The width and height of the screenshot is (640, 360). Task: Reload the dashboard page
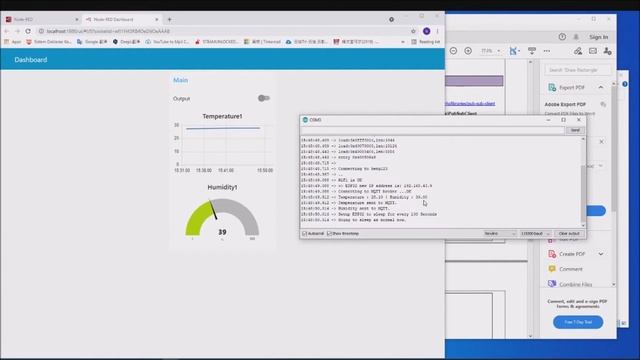coord(28,31)
